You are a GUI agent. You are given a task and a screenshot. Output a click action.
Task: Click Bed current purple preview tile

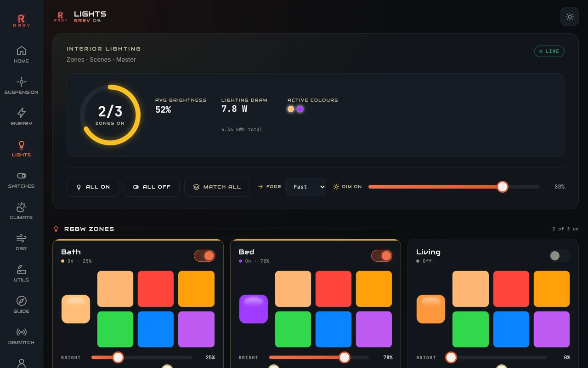click(x=254, y=309)
